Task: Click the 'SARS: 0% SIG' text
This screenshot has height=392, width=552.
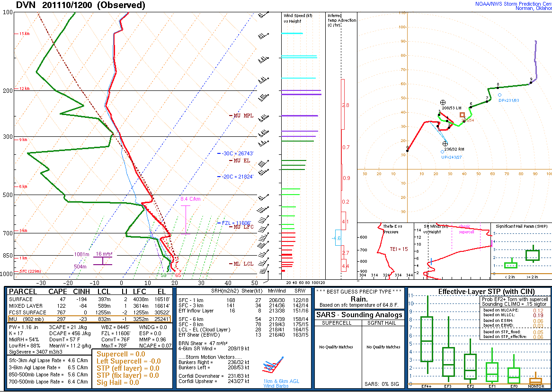Action: point(383,384)
